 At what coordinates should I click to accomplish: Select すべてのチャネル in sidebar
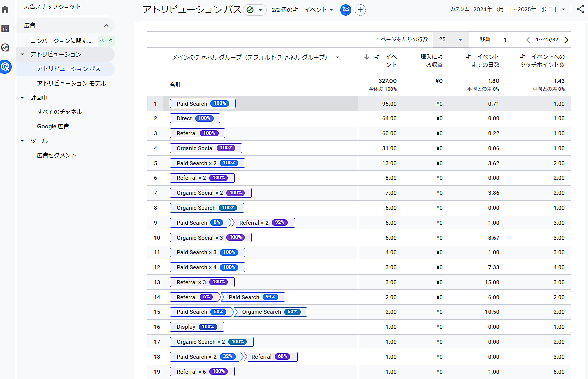pos(59,112)
